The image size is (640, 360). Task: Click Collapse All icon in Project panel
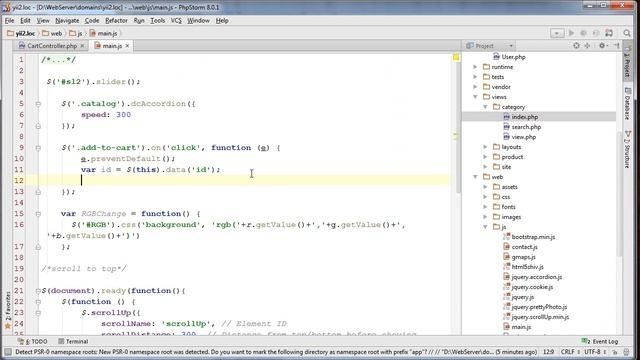coord(587,46)
